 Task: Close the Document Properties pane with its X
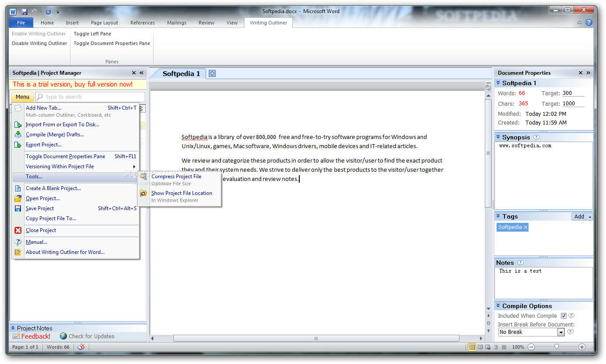(581, 73)
